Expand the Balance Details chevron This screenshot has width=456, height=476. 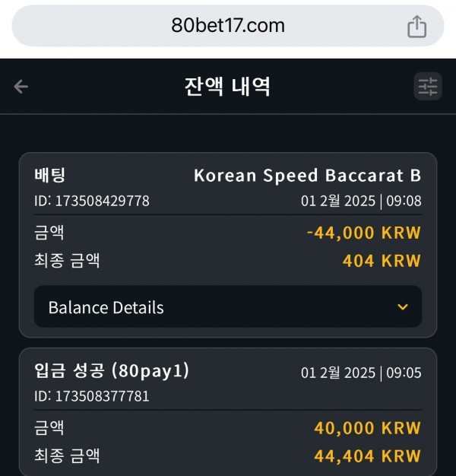click(403, 307)
